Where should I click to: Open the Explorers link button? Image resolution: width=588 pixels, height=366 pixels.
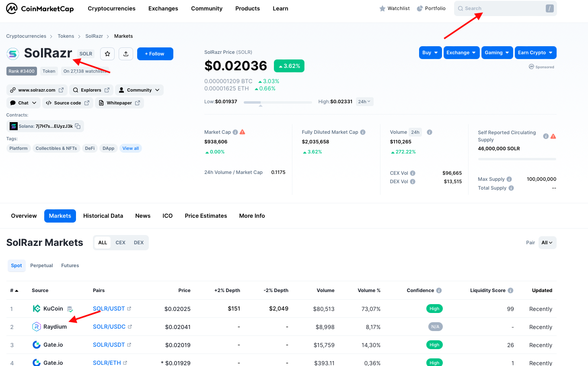[91, 90]
